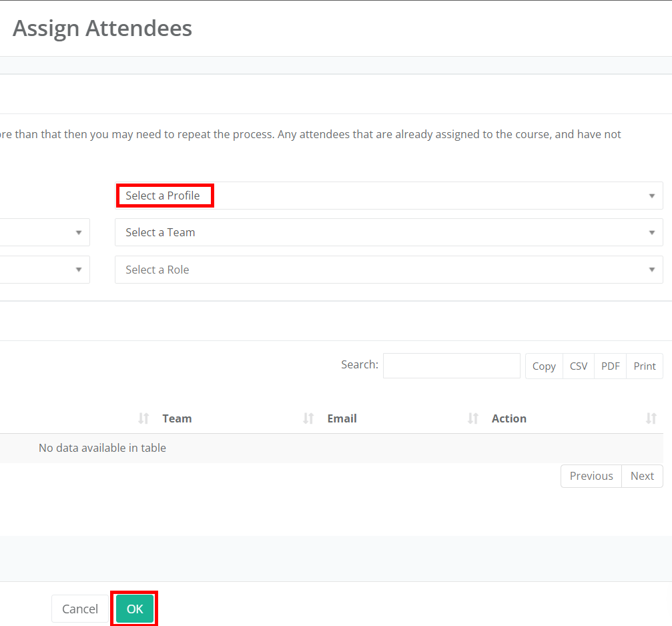This screenshot has width=672, height=626.
Task: Print the attendees table
Action: tap(645, 366)
